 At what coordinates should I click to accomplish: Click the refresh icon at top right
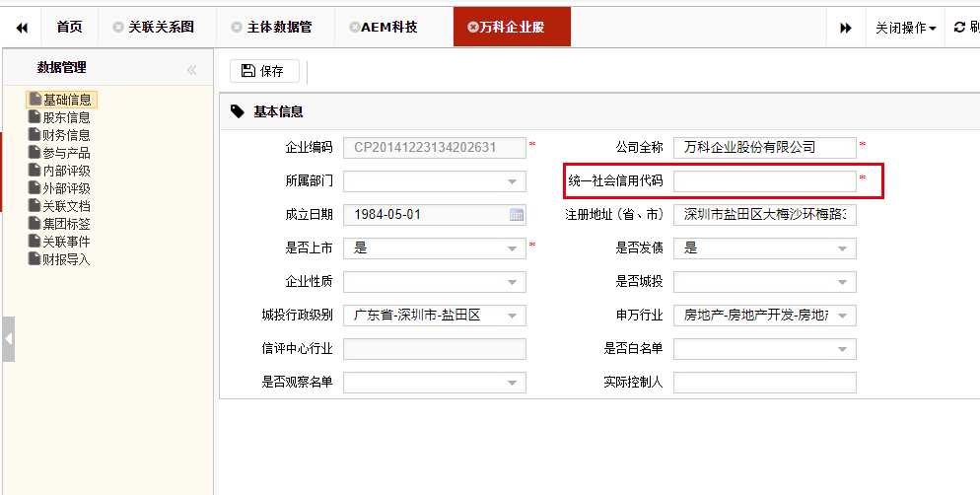(960, 27)
